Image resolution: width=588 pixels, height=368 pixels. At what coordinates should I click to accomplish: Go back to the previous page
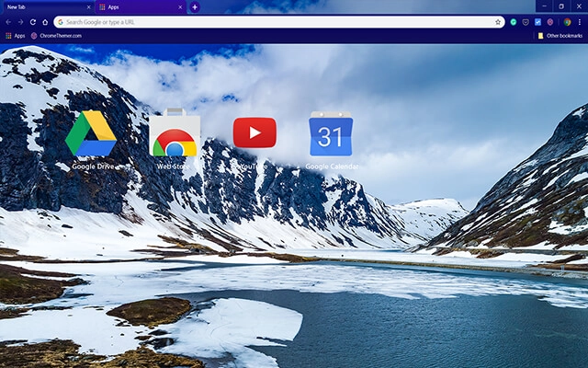tap(8, 22)
